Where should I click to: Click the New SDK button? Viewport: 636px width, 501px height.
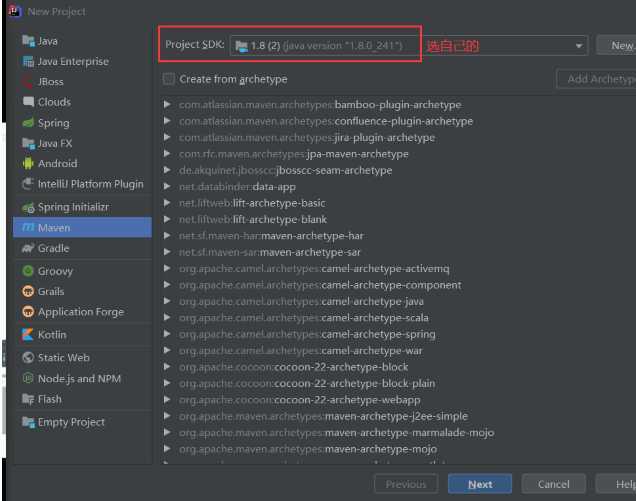[x=617, y=45]
